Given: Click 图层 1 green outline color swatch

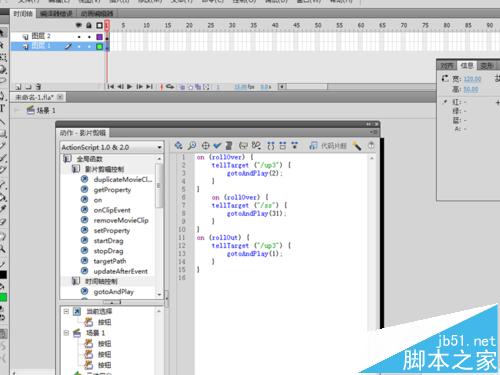Looking at the screenshot, I should (99, 47).
